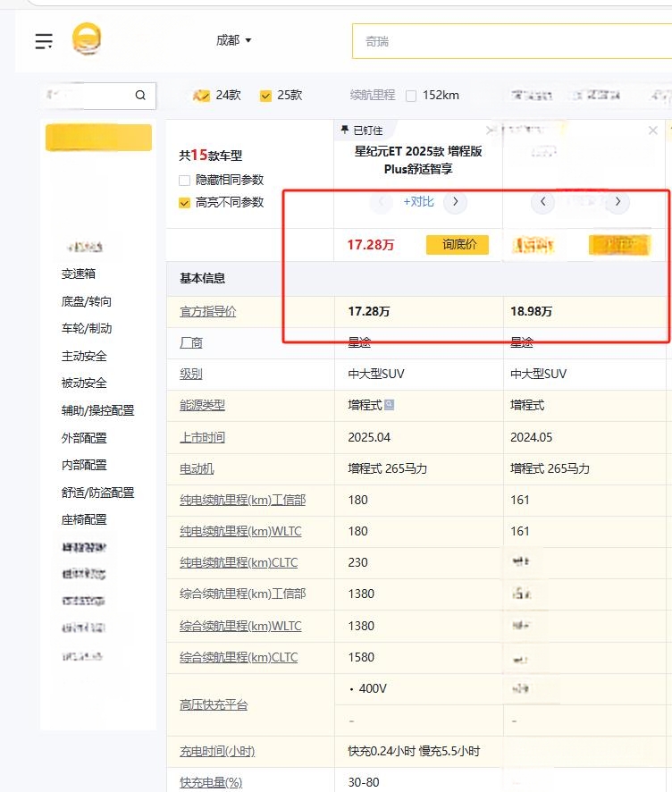Open 纯电续航里程(km)工信部 link

tap(243, 500)
